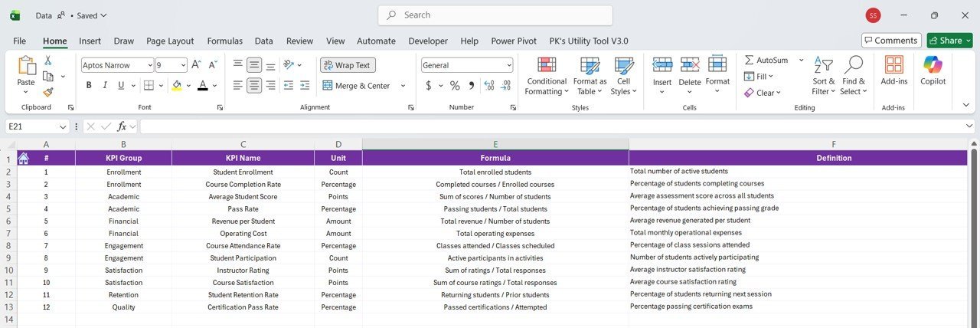Collapse the ribbon using the chevron

click(x=966, y=105)
